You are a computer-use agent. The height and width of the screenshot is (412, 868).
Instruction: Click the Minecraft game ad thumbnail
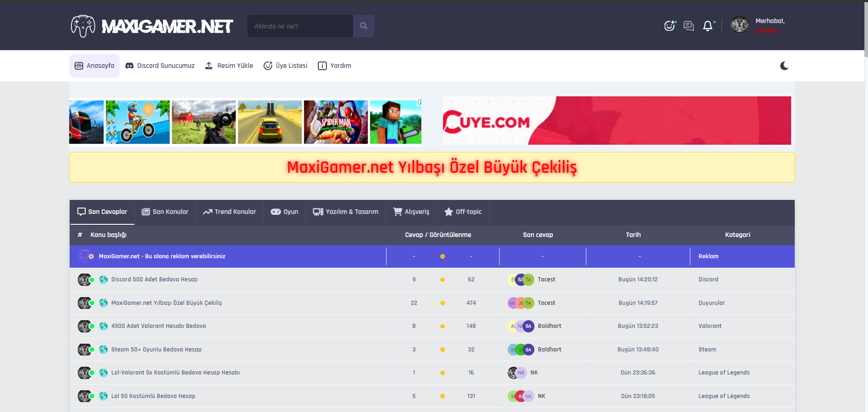tap(396, 122)
